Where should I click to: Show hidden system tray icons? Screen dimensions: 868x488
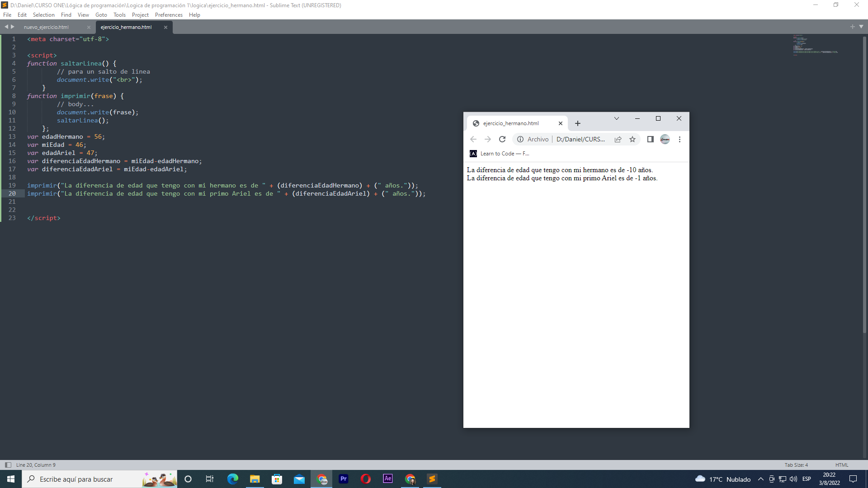(x=761, y=479)
